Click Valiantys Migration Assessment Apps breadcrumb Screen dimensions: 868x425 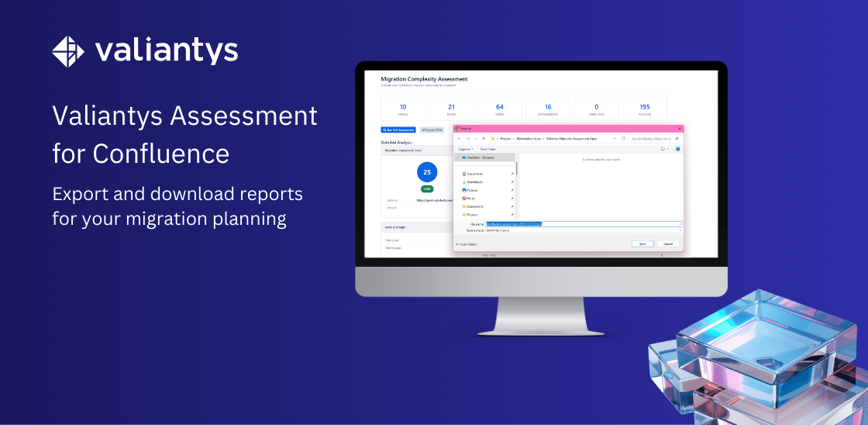[x=571, y=139]
